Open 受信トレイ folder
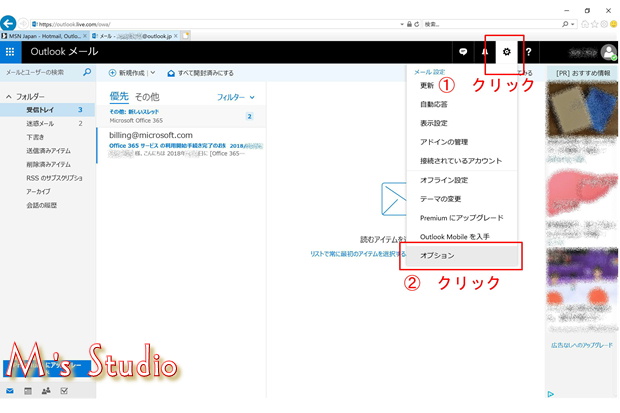 click(47, 110)
